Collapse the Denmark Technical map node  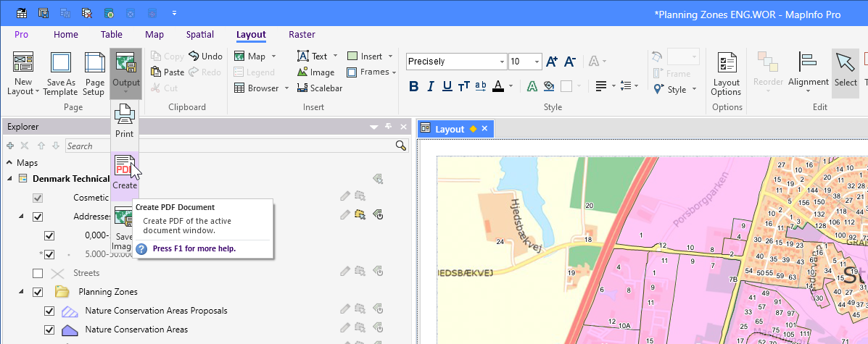9,178
